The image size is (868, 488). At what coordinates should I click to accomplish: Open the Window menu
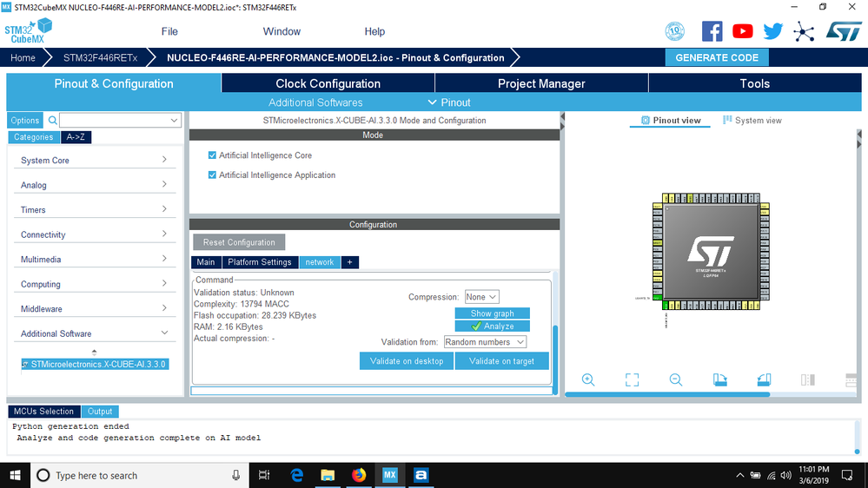click(282, 31)
